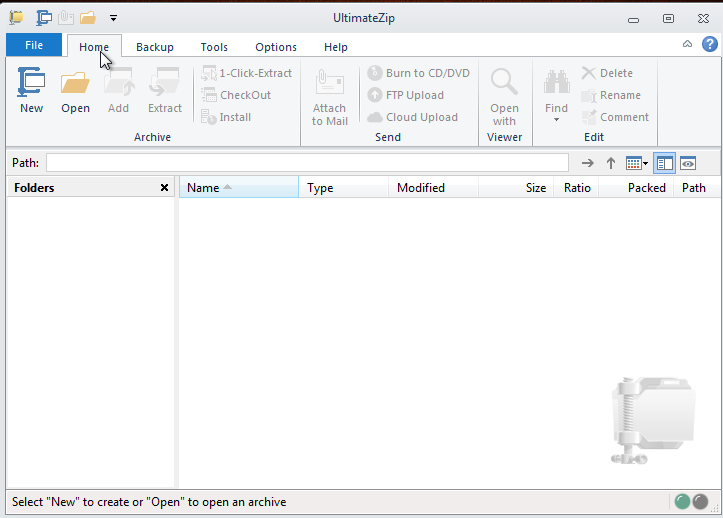Click Comment in the Edit group
This screenshot has height=518, width=723.
(x=615, y=117)
